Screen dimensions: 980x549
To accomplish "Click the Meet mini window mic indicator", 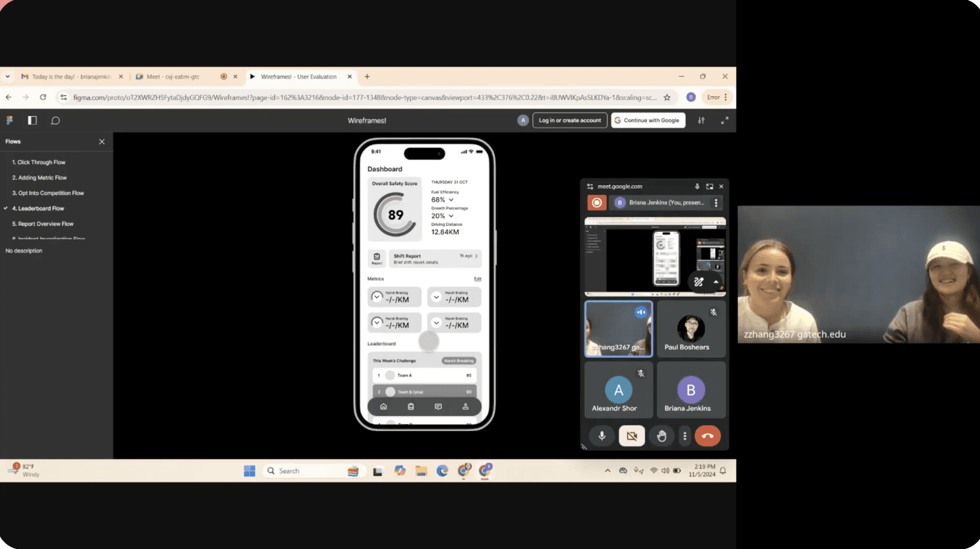I will pos(697,186).
